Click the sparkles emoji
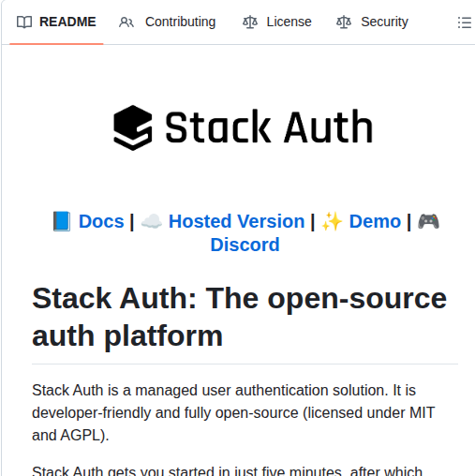The image size is (475, 476). pyautogui.click(x=332, y=221)
